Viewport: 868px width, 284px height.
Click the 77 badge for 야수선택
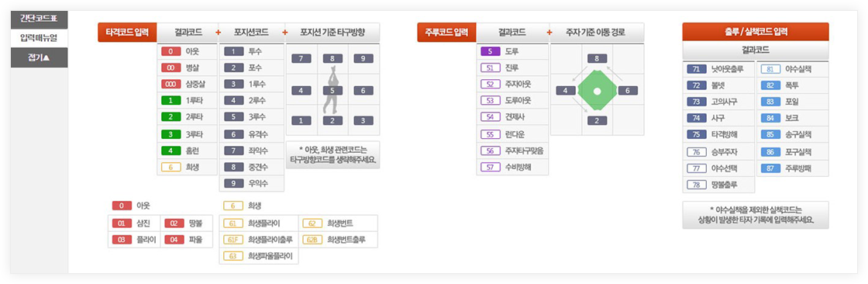point(697,168)
